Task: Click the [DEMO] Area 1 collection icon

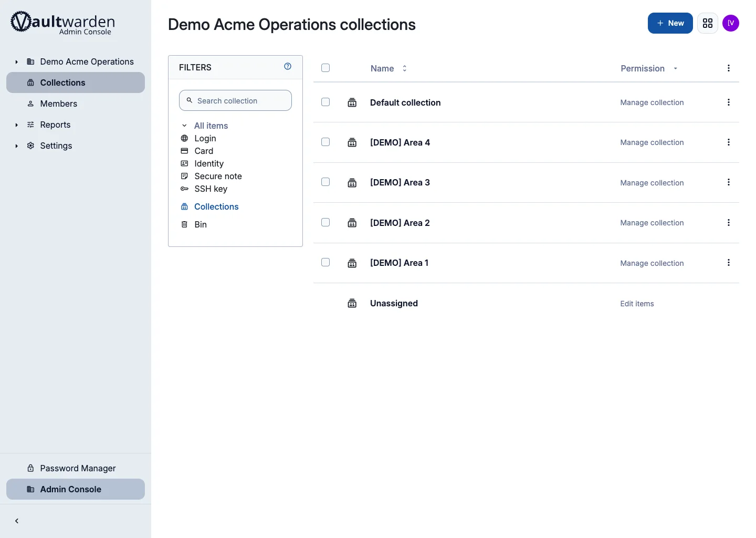Action: (x=352, y=263)
